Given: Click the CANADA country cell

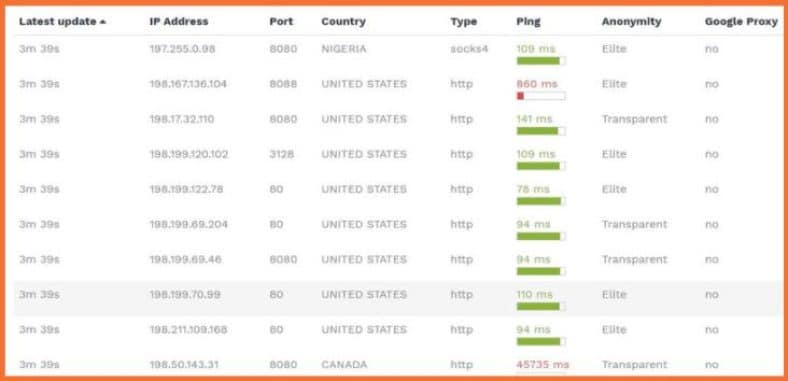Looking at the screenshot, I should 344,364.
